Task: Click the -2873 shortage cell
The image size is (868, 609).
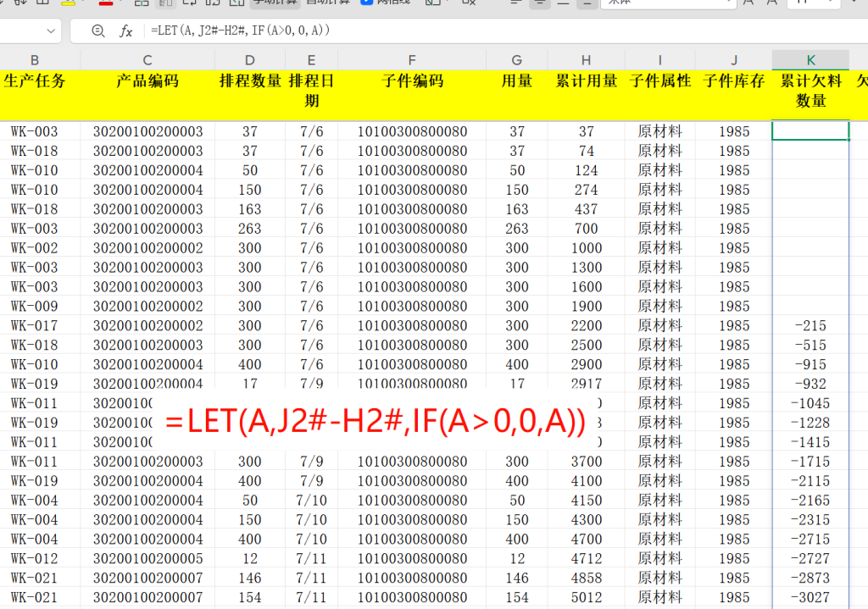Action: [x=810, y=577]
